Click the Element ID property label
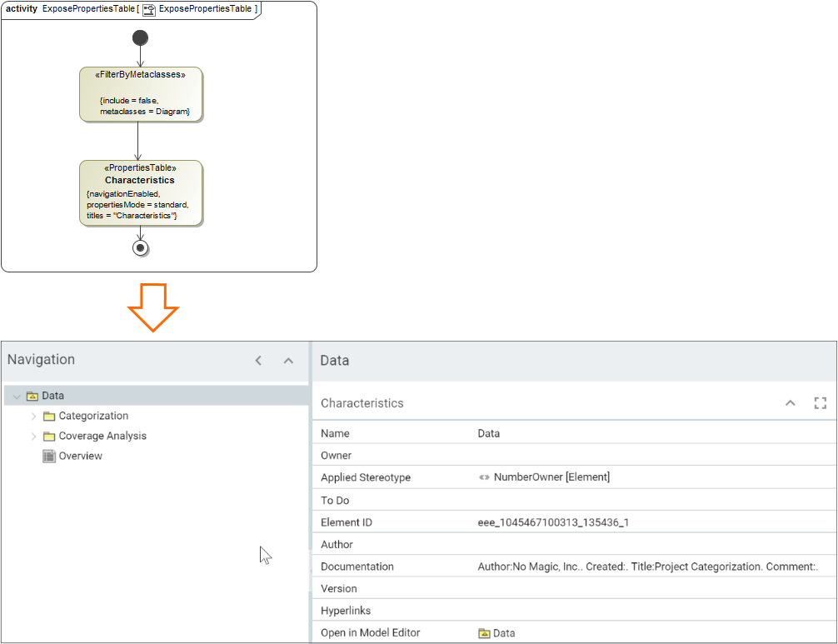The width and height of the screenshot is (838, 644). click(347, 522)
